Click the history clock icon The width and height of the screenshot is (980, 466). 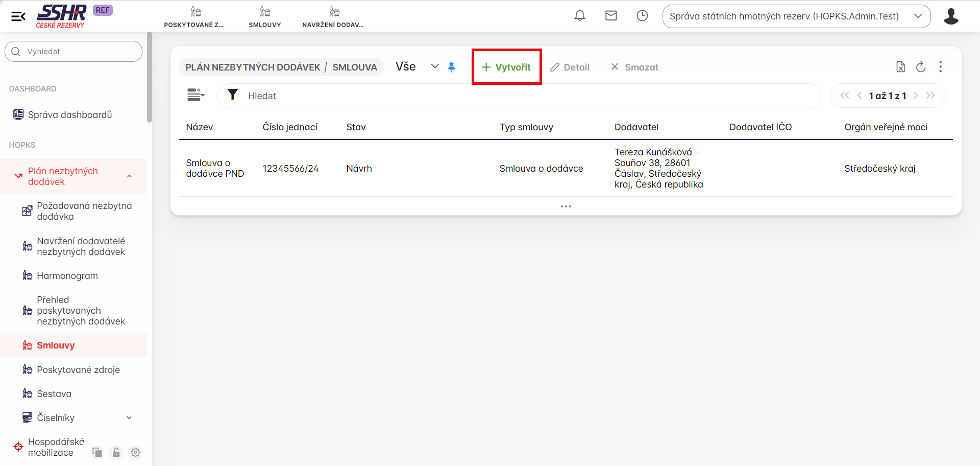click(642, 16)
